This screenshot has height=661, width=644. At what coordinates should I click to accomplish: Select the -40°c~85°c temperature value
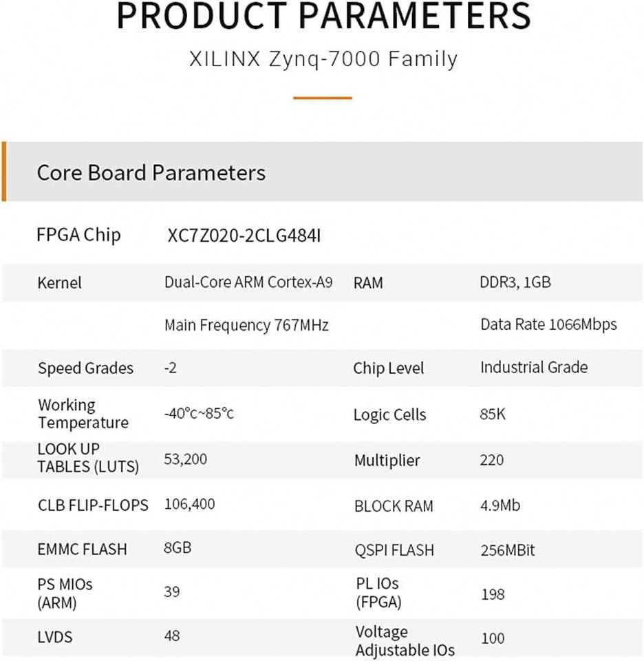(x=199, y=413)
